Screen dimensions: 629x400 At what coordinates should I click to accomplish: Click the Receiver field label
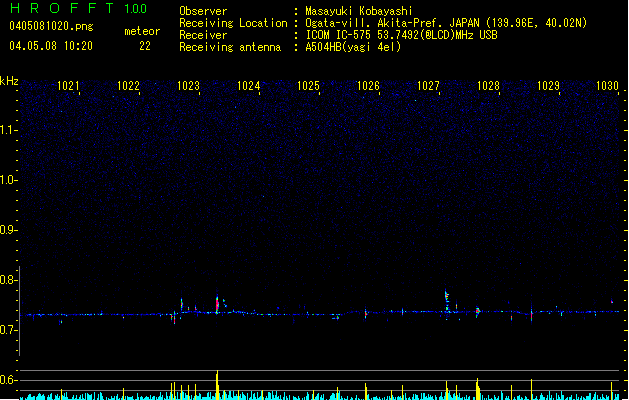(203, 35)
